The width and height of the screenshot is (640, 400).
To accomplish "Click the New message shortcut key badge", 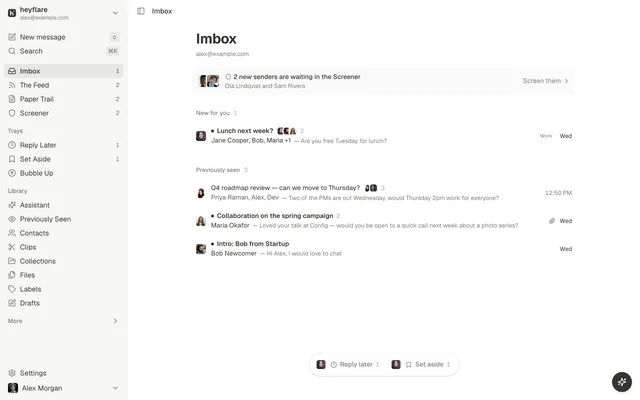I will tap(114, 37).
